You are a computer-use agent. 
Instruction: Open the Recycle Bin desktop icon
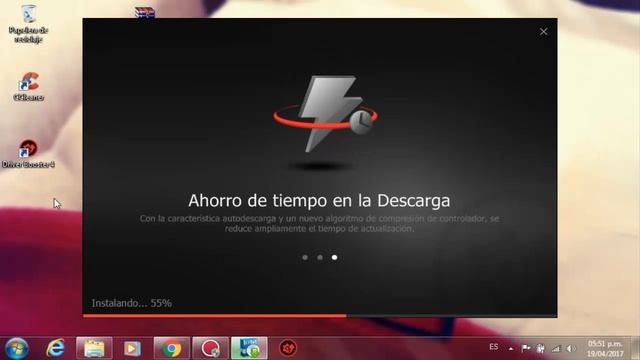click(28, 23)
